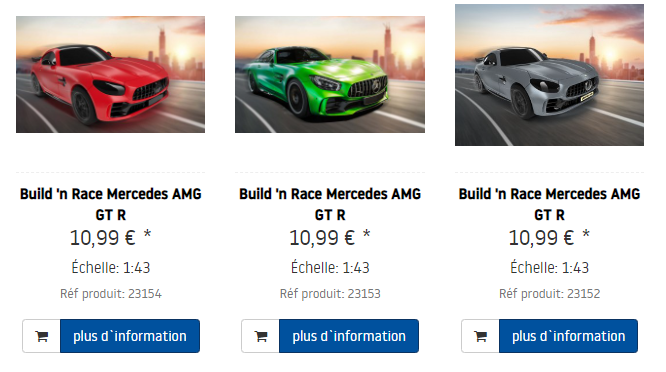
Task: Add the red Mercedes 23154 to cart
Action: coord(42,336)
